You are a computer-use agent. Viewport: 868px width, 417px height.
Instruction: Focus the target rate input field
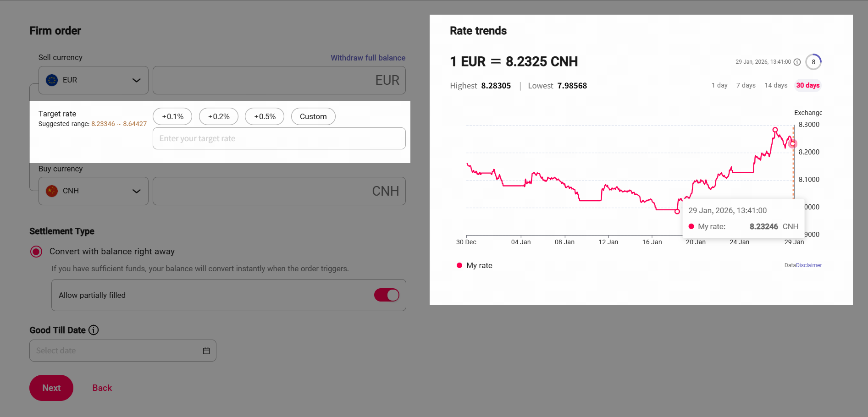pos(279,138)
